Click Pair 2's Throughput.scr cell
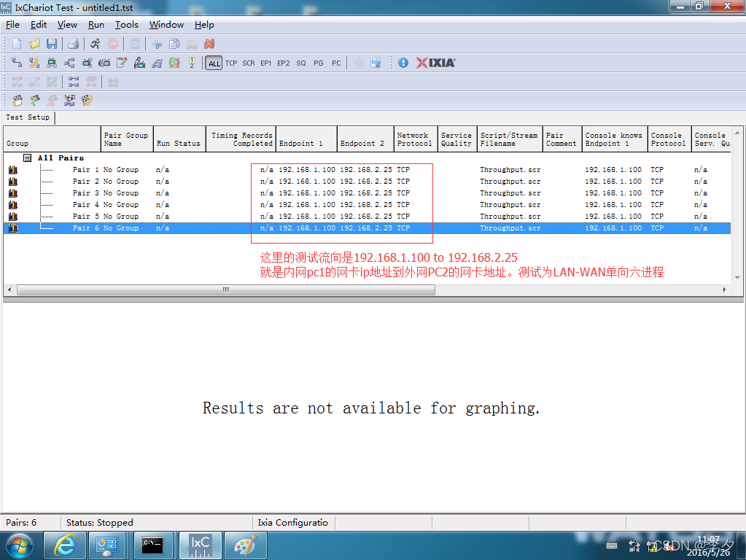 pyautogui.click(x=510, y=182)
